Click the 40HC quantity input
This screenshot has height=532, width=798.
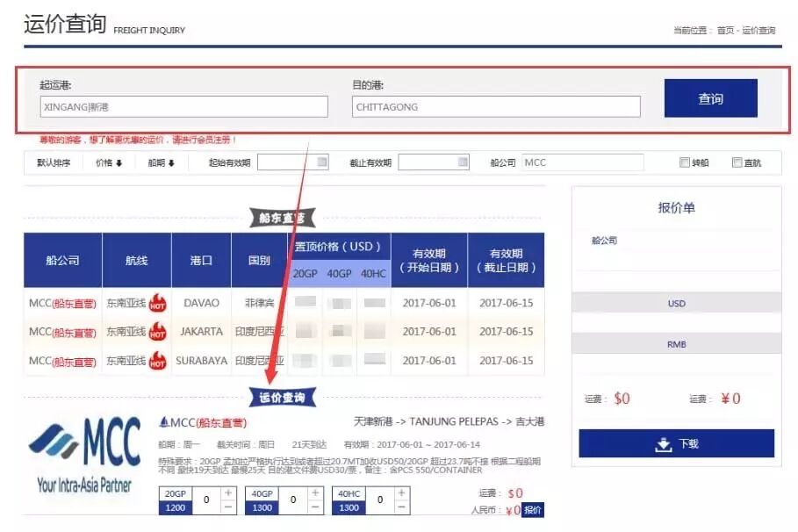coord(380,500)
